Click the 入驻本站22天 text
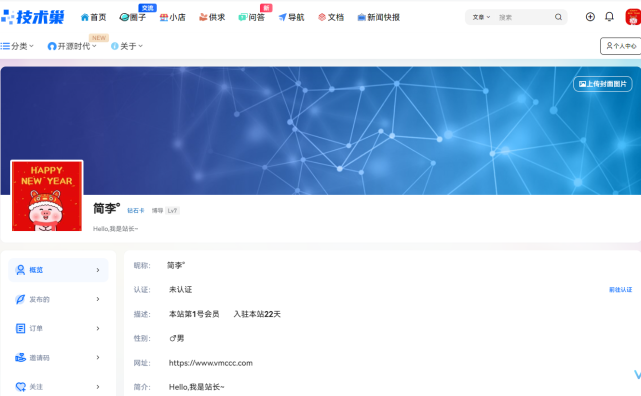 click(257, 314)
